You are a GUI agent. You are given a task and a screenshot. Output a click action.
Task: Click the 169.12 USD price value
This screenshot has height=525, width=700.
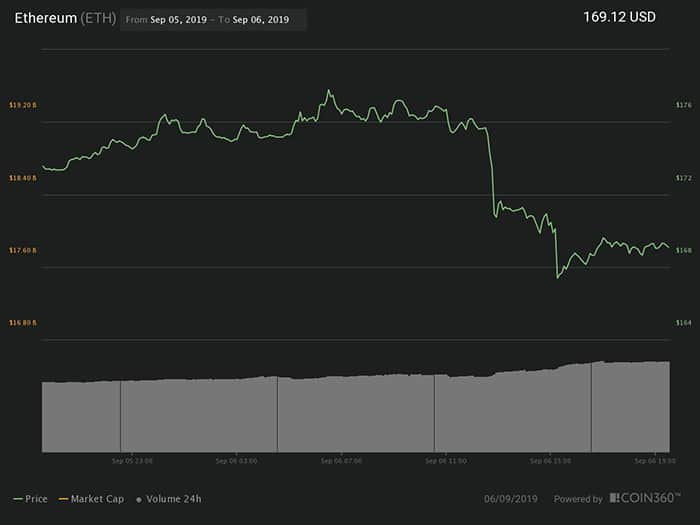pyautogui.click(x=620, y=17)
